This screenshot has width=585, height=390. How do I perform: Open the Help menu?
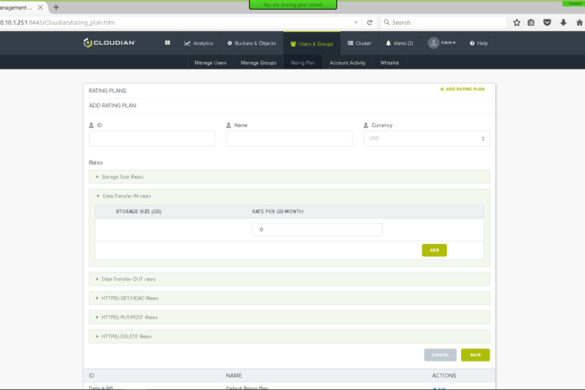(x=479, y=43)
